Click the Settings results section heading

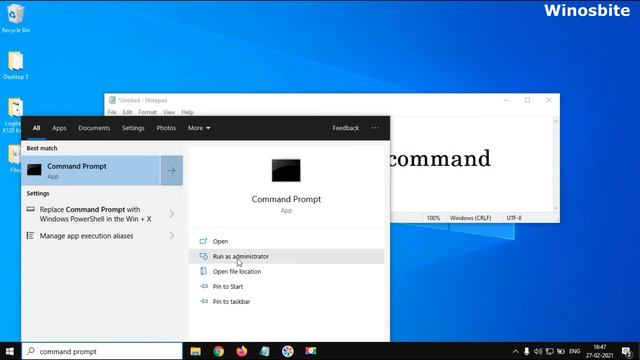(38, 193)
